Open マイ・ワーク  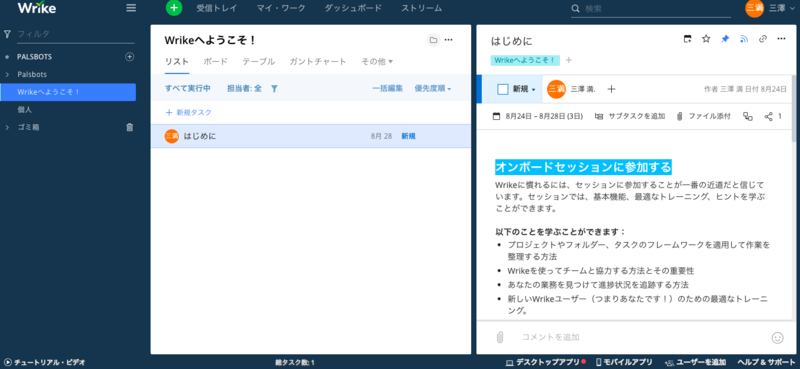pyautogui.click(x=281, y=8)
